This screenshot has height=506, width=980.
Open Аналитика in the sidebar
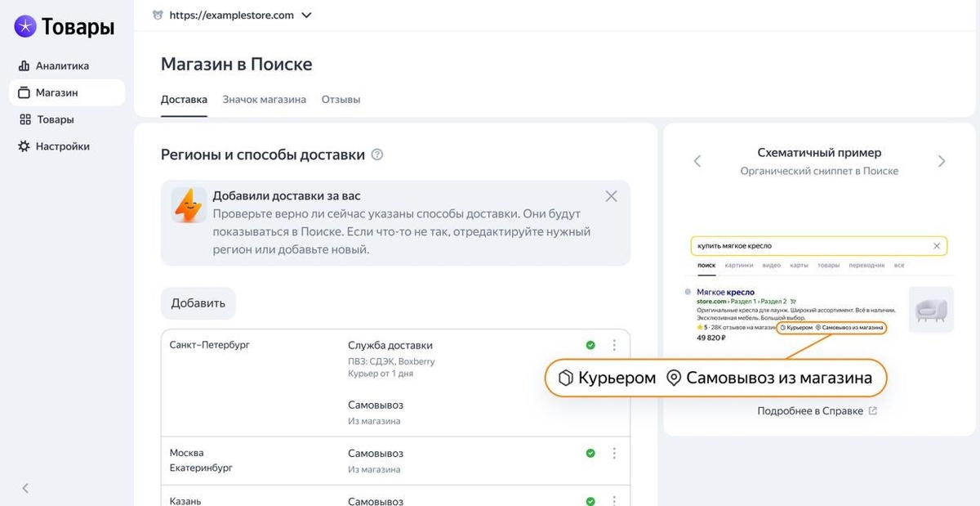click(54, 65)
